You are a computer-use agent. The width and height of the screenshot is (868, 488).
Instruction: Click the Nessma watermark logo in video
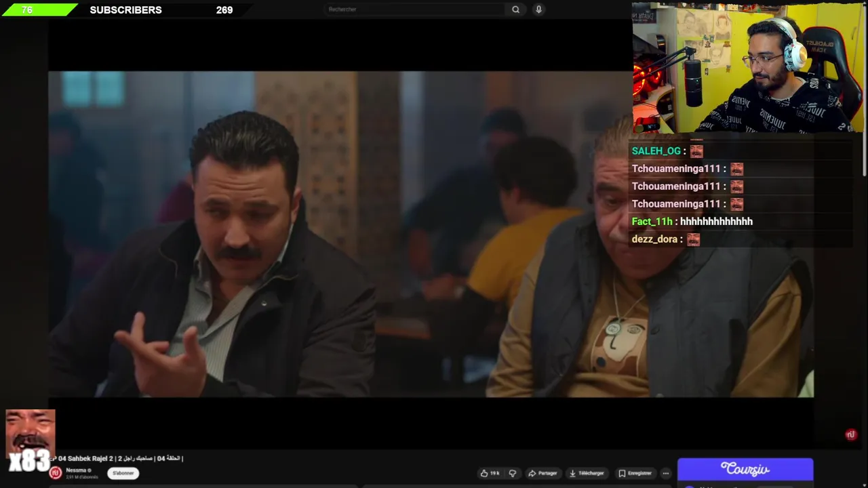click(851, 434)
